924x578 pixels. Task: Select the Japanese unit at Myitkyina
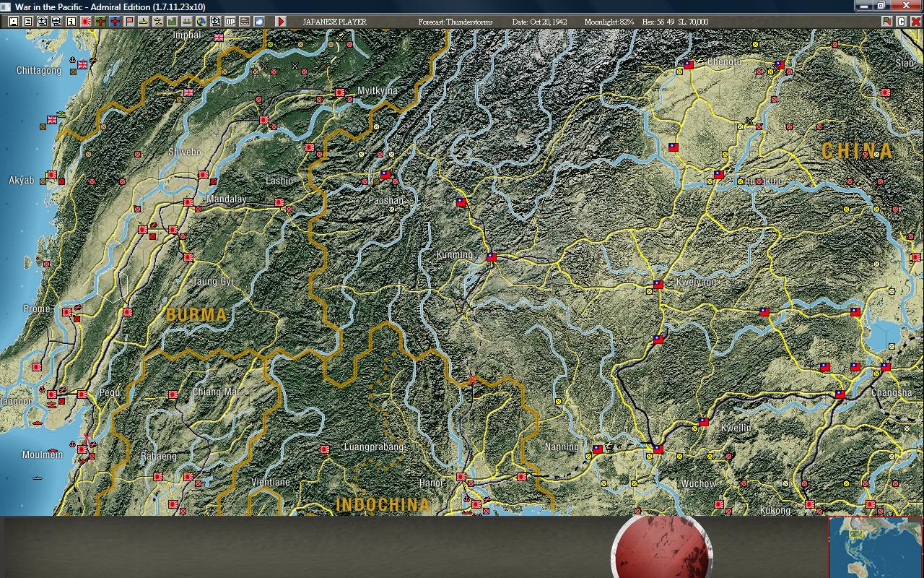[339, 92]
